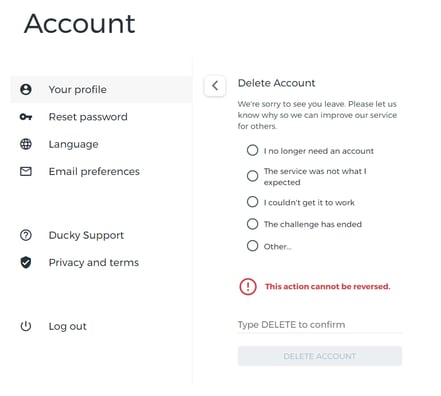Image resolution: width=441 pixels, height=396 pixels.
Task: Open the Your profile menu item
Action: (x=101, y=89)
